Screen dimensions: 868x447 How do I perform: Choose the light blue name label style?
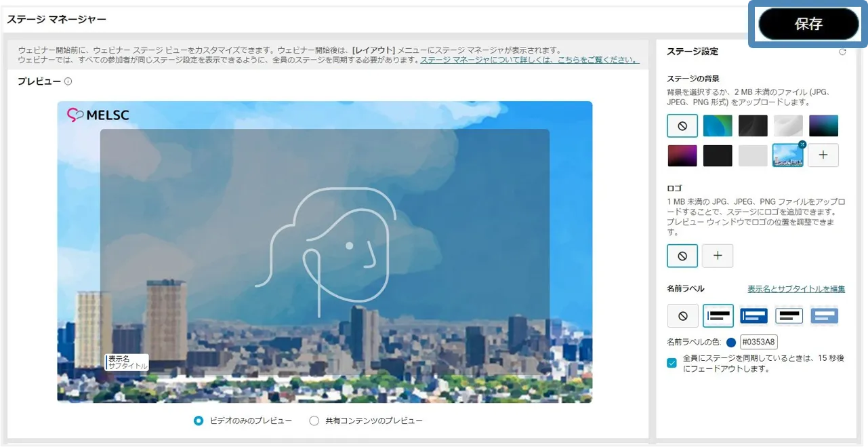coord(824,316)
